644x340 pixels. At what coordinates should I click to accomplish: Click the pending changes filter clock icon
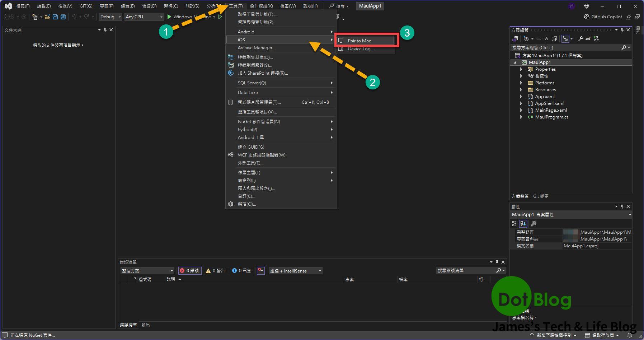tap(526, 39)
